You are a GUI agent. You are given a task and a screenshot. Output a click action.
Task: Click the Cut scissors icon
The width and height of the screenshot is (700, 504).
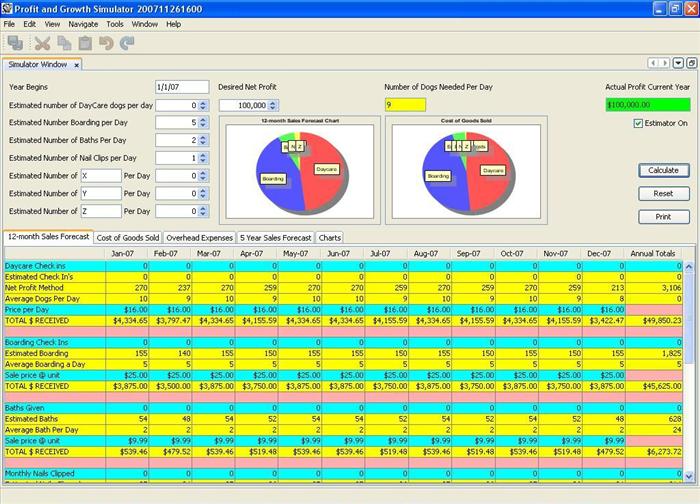pos(42,43)
